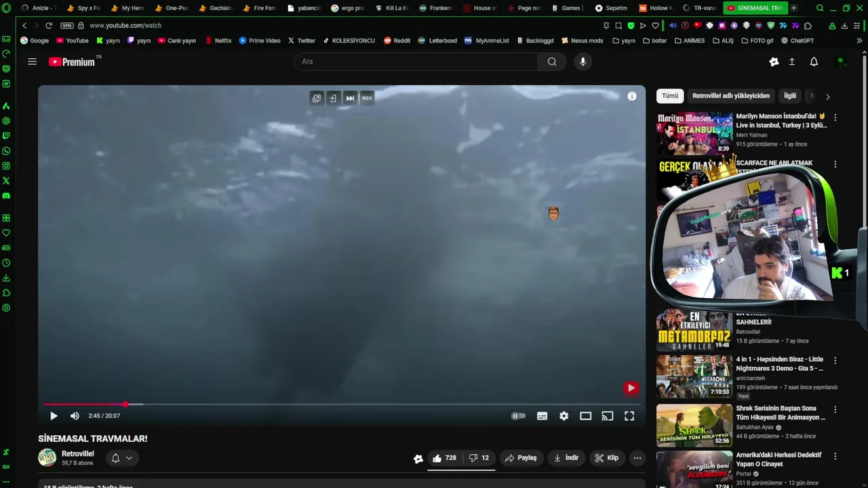Expand notification bell dropdown for Retroville

pyautogui.click(x=122, y=458)
